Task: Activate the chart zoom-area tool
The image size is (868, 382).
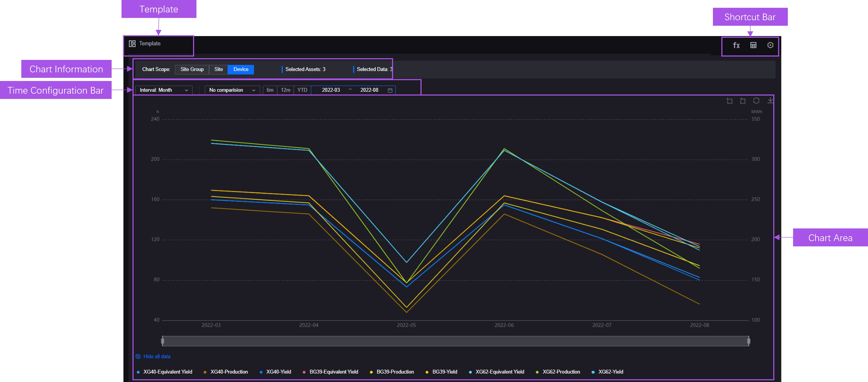Action: click(x=729, y=101)
